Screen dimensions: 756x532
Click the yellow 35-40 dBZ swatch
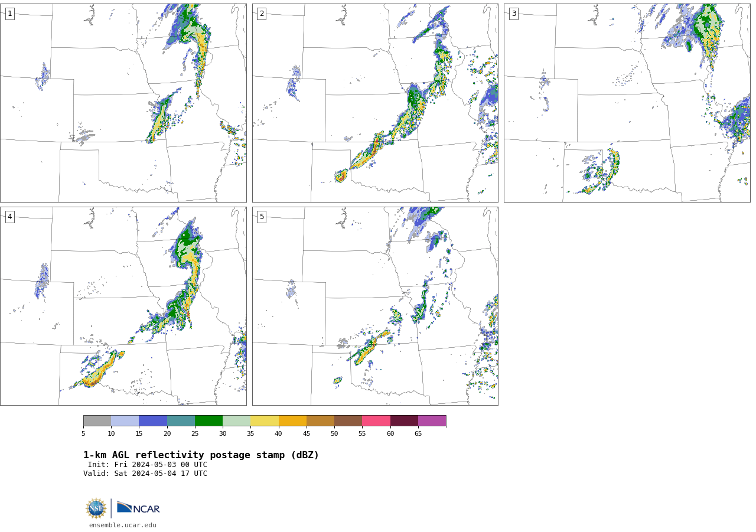coord(265,421)
